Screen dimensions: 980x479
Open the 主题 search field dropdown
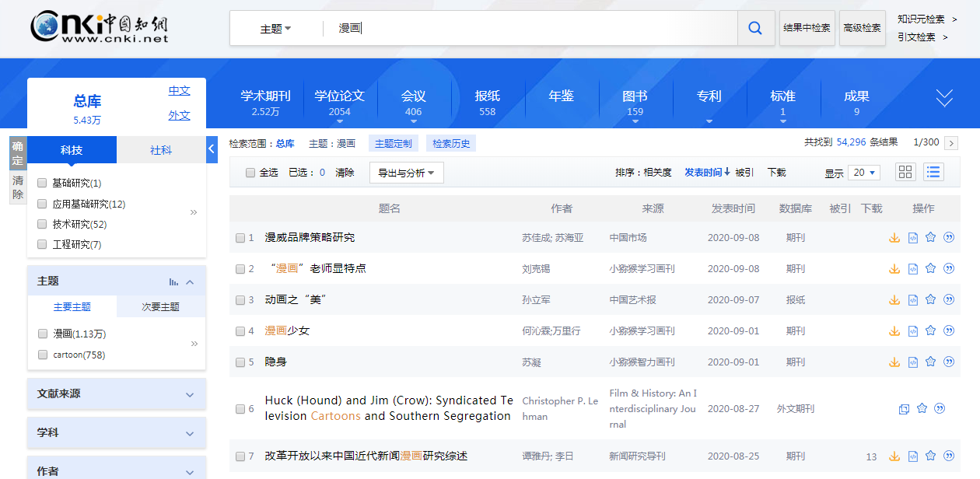tap(275, 29)
